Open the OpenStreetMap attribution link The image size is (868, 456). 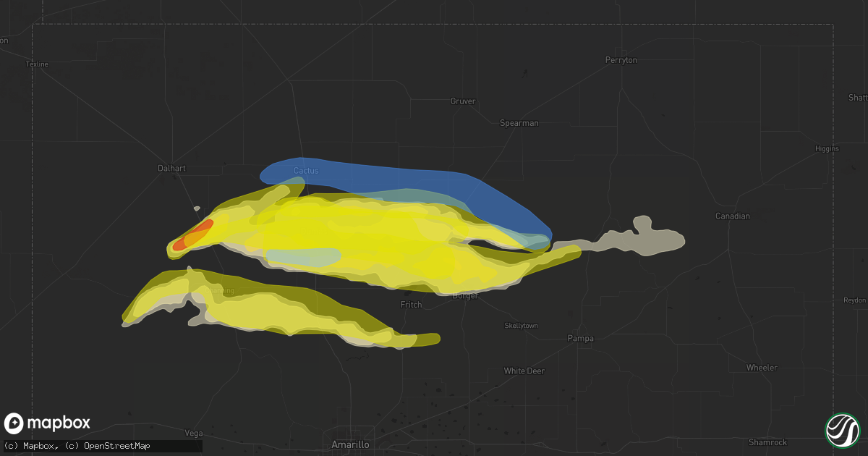click(117, 446)
